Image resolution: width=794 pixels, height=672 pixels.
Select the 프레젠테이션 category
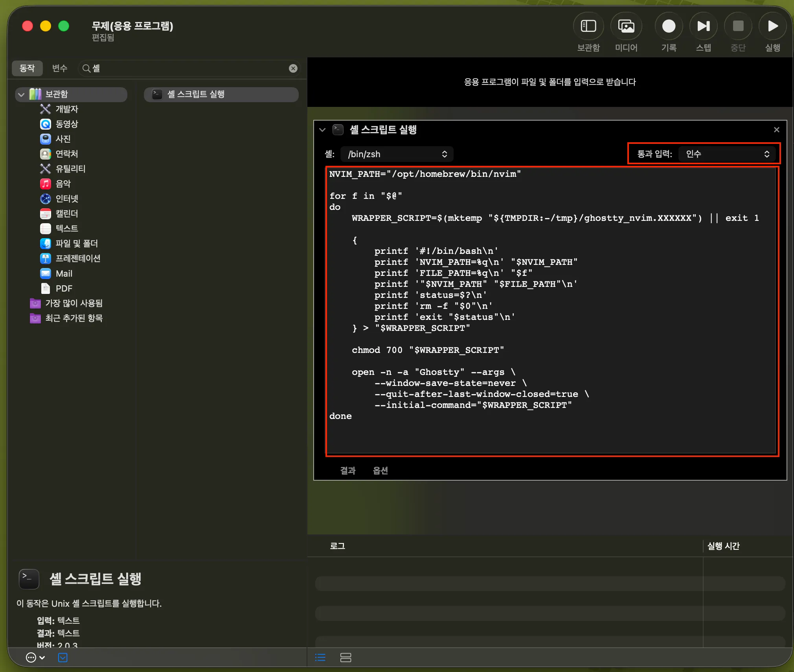pos(70,258)
